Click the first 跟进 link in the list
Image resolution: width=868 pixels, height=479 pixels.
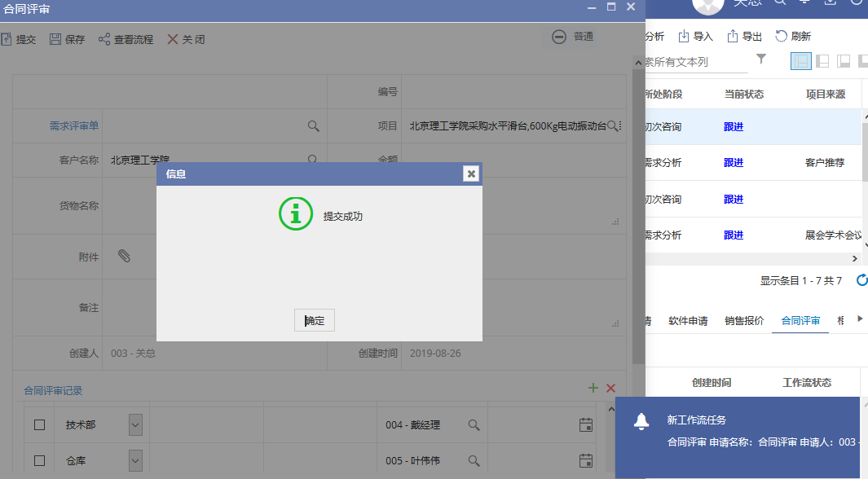[733, 126]
